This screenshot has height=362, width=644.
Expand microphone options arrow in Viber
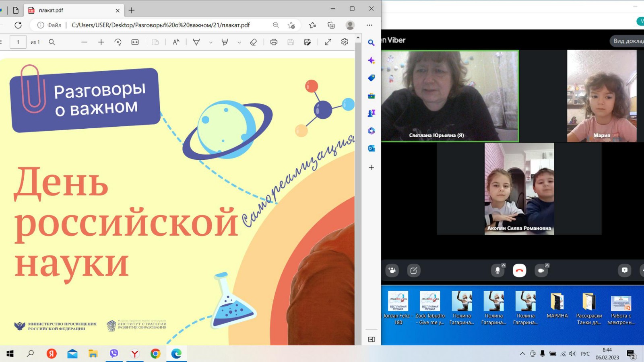[x=504, y=265]
